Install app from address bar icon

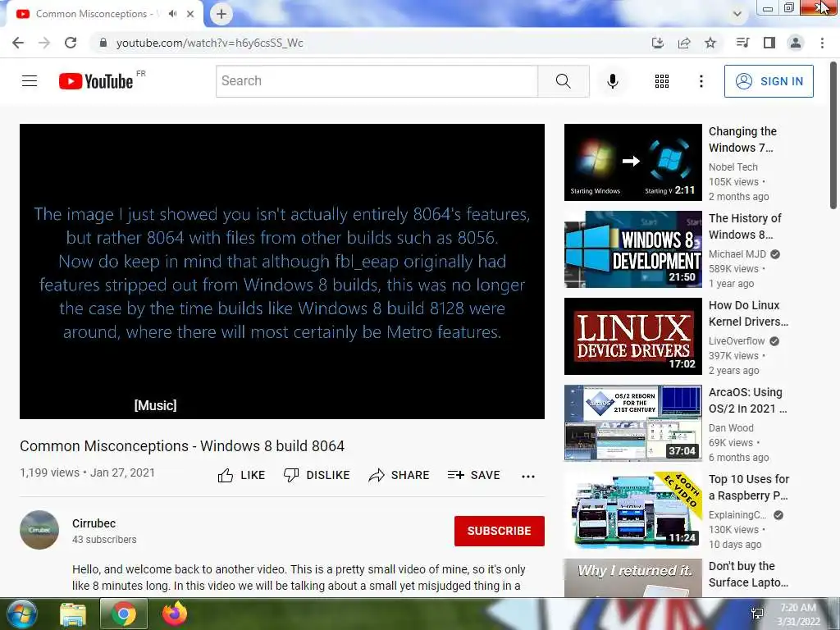pos(657,43)
